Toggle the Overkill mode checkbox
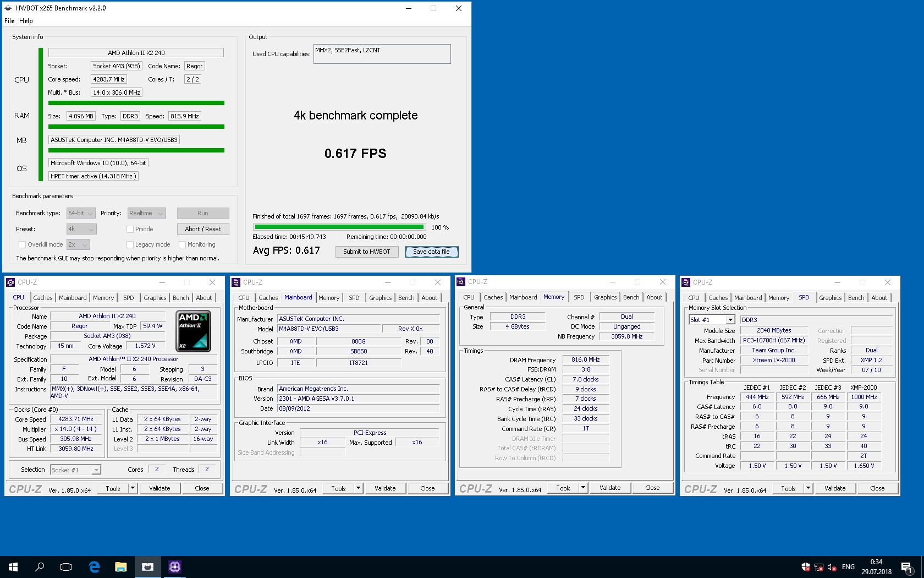924x578 pixels. click(22, 244)
